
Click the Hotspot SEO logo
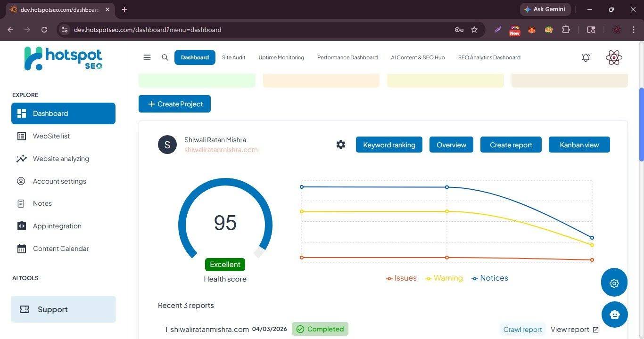point(63,58)
